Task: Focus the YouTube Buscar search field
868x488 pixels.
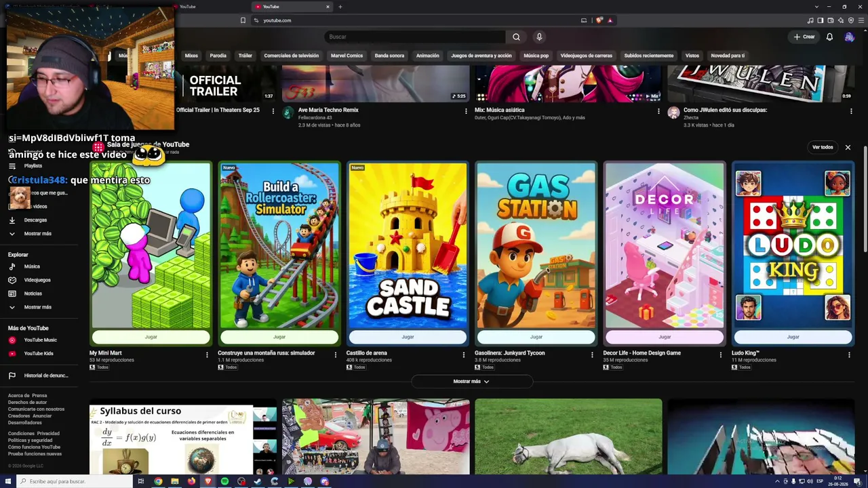Action: pyautogui.click(x=415, y=37)
